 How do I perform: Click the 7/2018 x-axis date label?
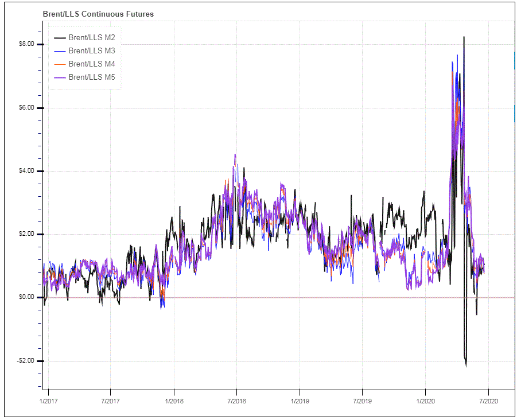pos(237,401)
